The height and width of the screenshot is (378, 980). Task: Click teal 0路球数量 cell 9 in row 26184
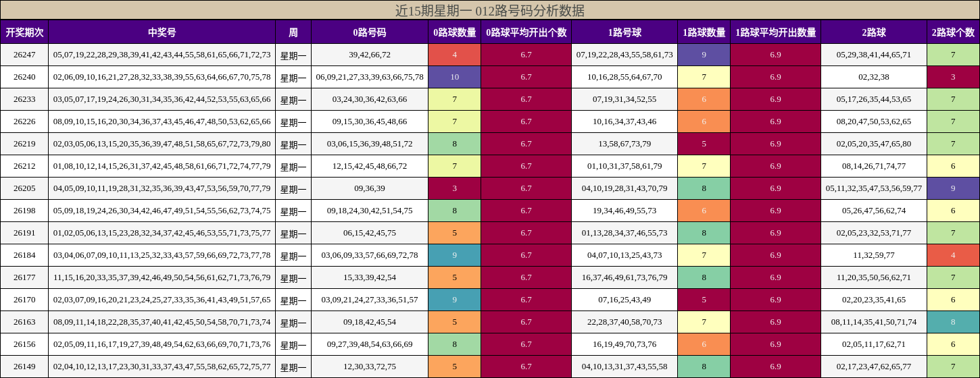pyautogui.click(x=455, y=255)
